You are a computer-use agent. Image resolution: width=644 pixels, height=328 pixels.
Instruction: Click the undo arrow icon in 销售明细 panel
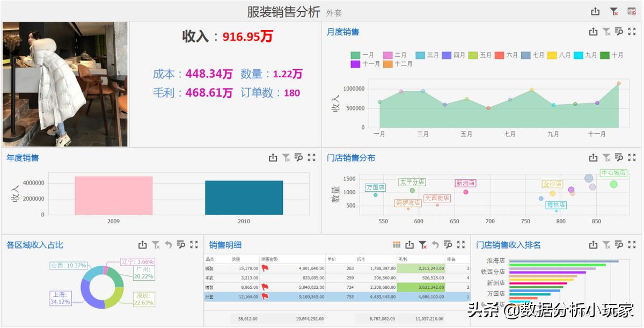click(x=436, y=245)
